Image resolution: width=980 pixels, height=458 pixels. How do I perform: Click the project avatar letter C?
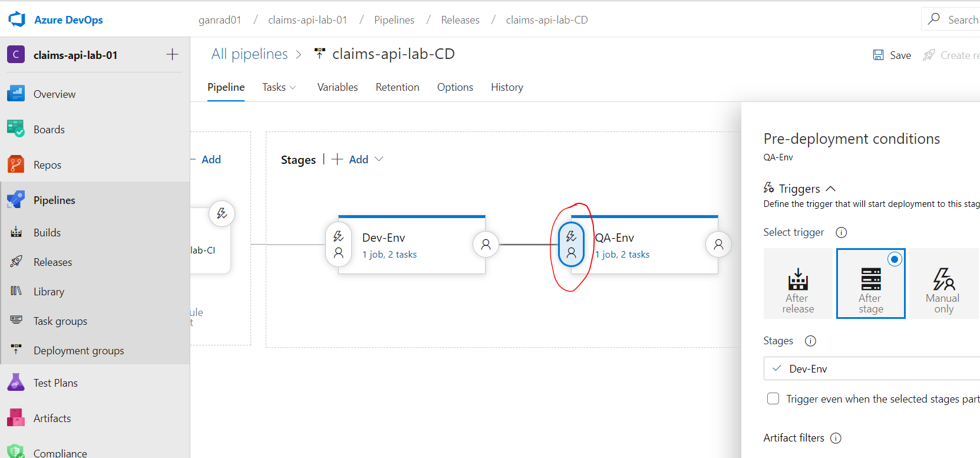click(x=16, y=55)
